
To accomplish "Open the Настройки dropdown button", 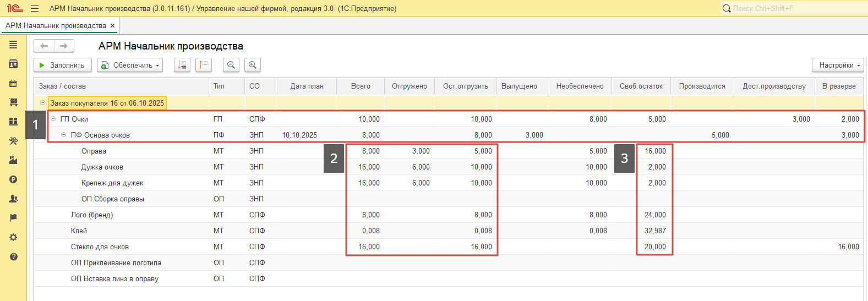I will [x=838, y=65].
